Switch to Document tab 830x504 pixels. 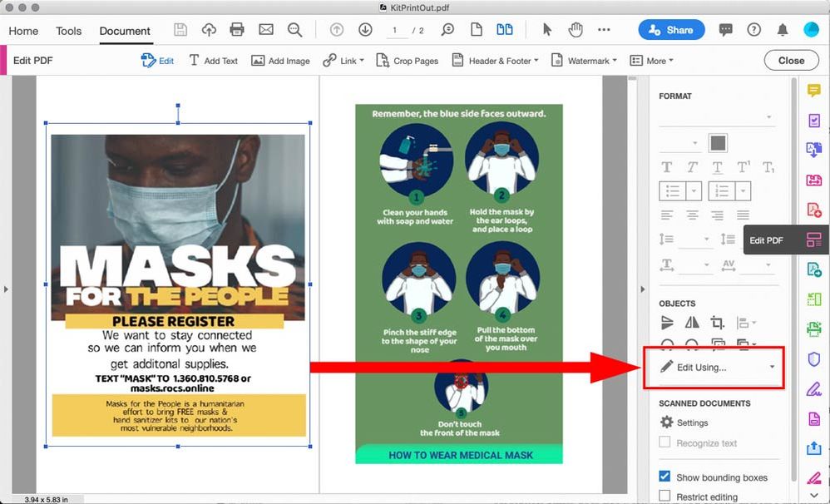point(125,32)
